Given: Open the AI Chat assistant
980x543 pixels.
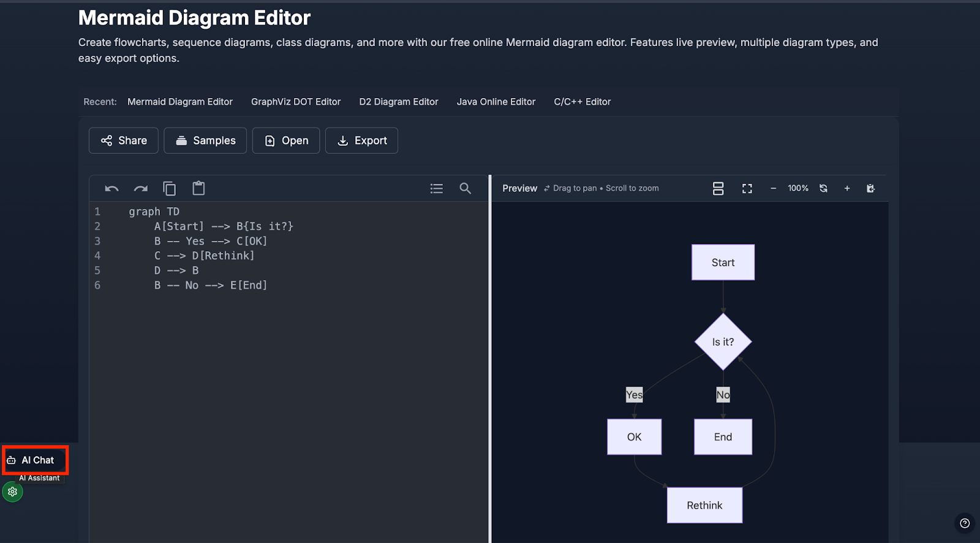Looking at the screenshot, I should tap(35, 460).
